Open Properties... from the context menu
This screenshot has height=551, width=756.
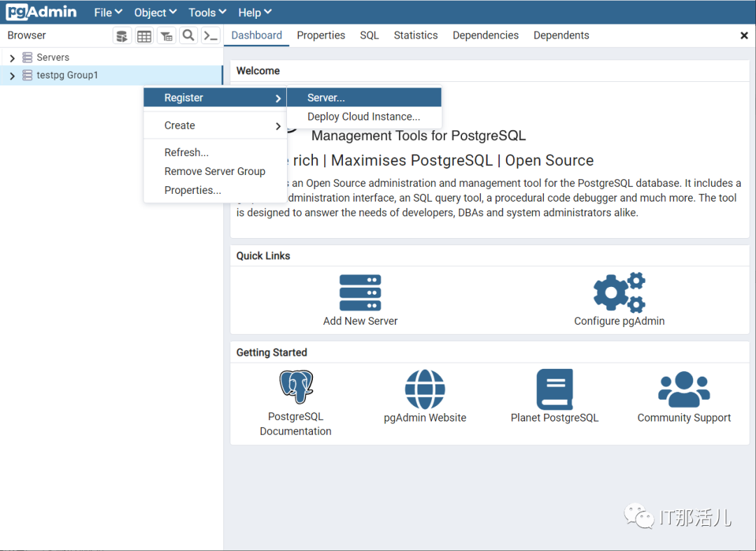pyautogui.click(x=215, y=190)
